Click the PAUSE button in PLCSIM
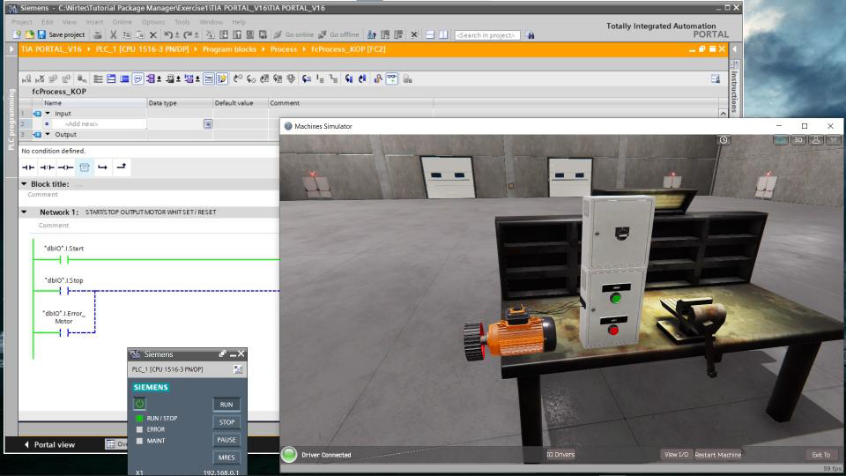The width and height of the screenshot is (846, 476). tap(227, 440)
